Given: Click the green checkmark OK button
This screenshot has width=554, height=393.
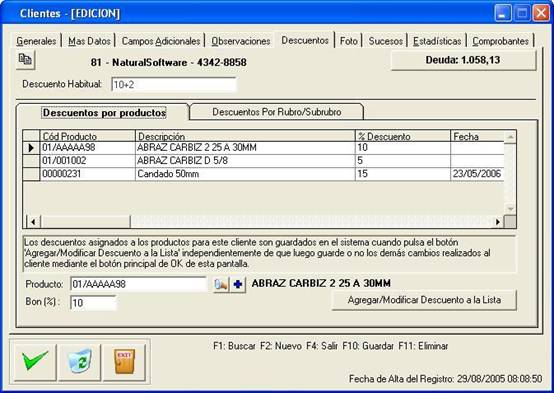Looking at the screenshot, I should [35, 362].
